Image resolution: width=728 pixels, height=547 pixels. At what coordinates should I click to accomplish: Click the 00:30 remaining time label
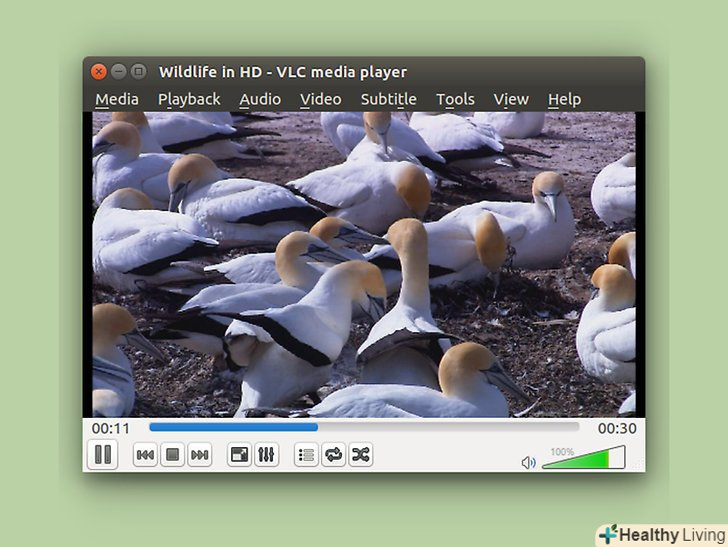(616, 427)
